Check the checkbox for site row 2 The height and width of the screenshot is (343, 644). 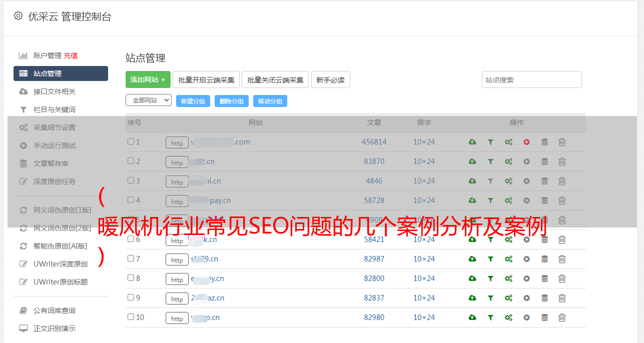[131, 161]
